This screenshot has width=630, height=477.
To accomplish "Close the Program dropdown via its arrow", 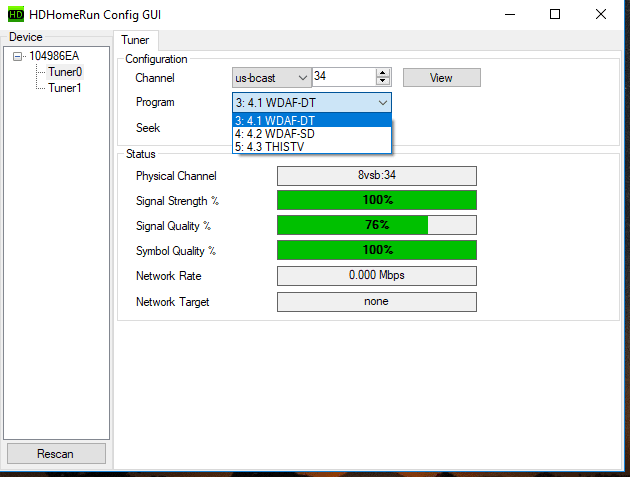I will point(383,103).
